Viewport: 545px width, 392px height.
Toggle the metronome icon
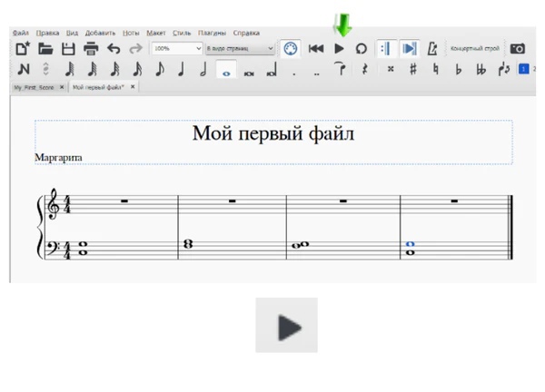432,49
